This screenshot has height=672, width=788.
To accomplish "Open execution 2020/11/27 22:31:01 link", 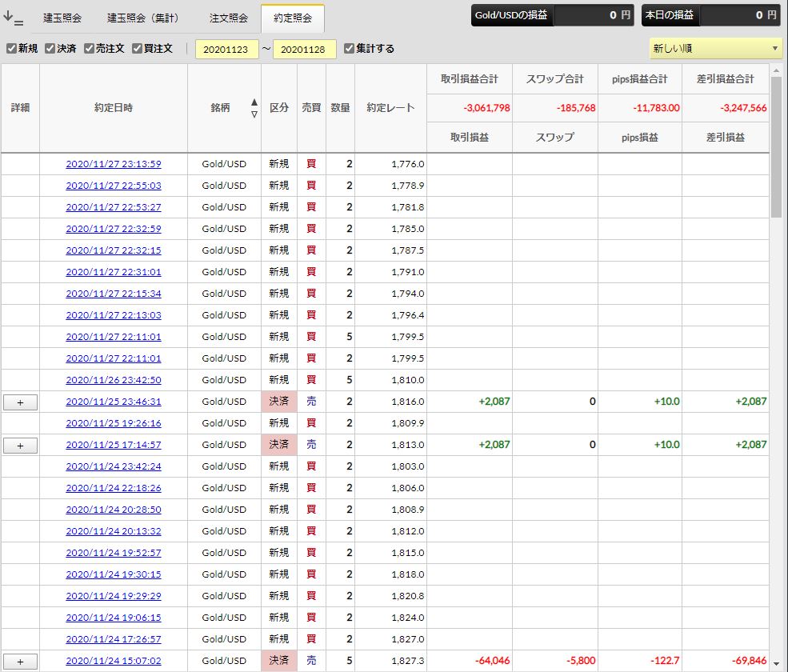I will point(114,272).
